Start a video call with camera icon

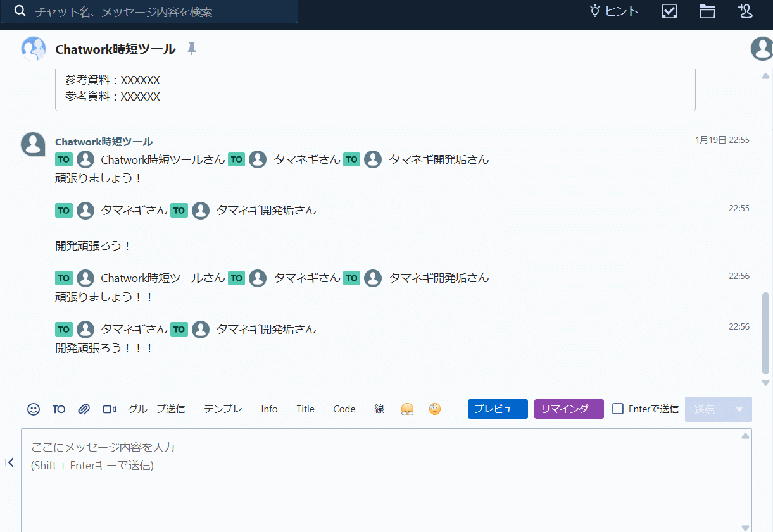point(110,409)
